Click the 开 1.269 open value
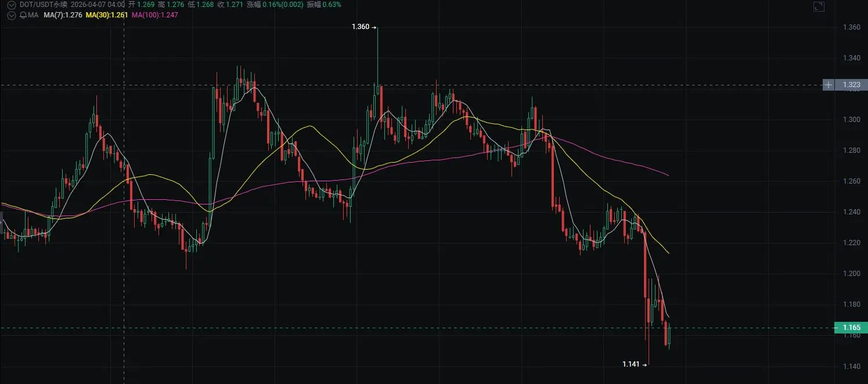The width and height of the screenshot is (868, 384). pyautogui.click(x=142, y=5)
